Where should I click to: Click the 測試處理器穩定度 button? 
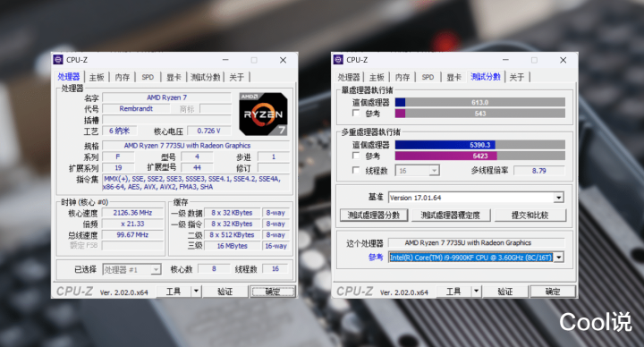(x=451, y=216)
